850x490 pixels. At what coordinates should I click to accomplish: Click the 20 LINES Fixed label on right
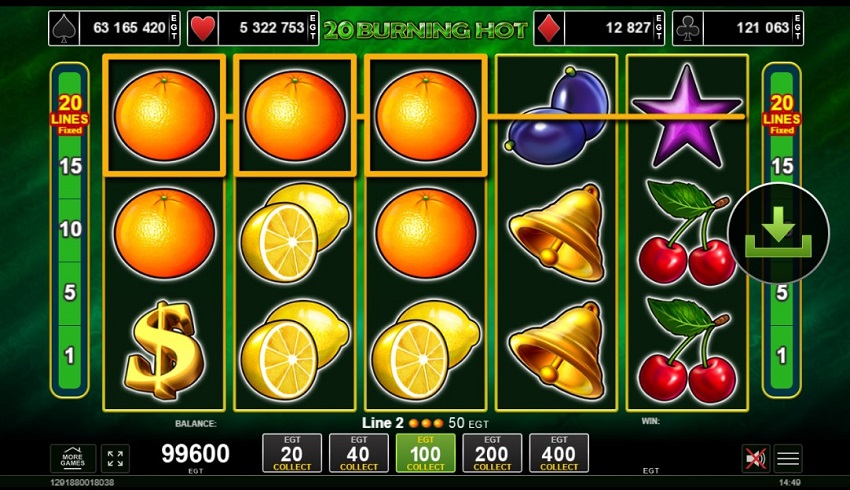781,115
